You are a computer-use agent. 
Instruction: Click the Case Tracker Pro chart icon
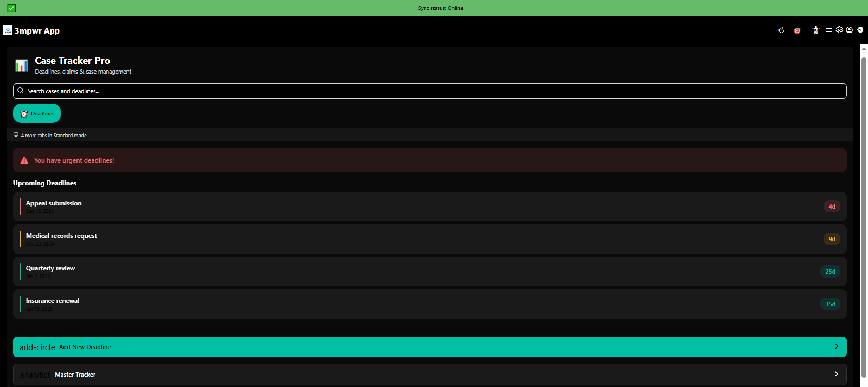click(x=21, y=66)
